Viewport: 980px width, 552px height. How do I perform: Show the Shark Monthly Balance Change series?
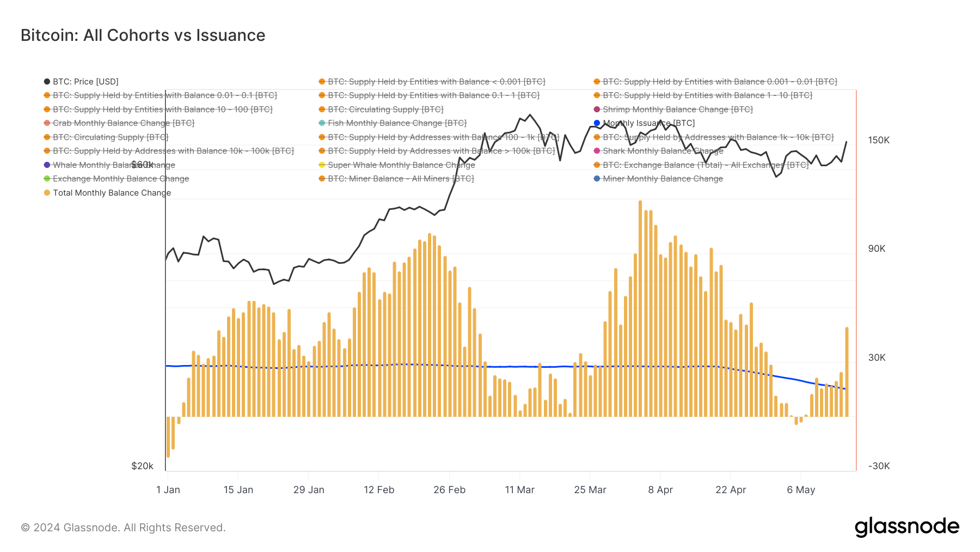click(x=658, y=151)
